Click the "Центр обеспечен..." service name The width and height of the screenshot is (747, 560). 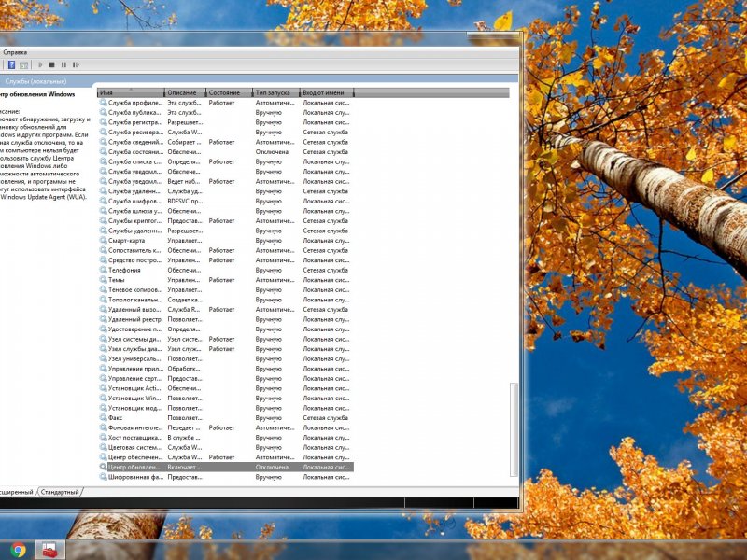click(x=134, y=457)
